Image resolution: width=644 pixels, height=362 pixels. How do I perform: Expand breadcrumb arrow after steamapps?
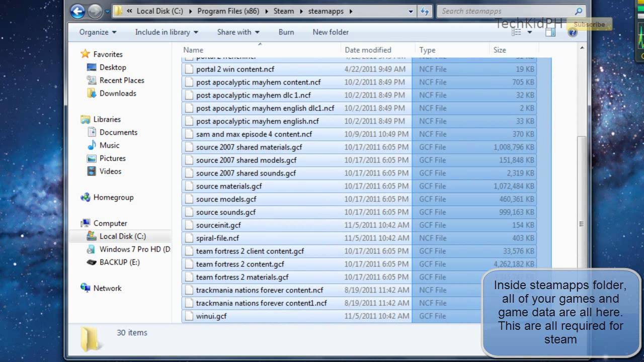[x=350, y=11]
